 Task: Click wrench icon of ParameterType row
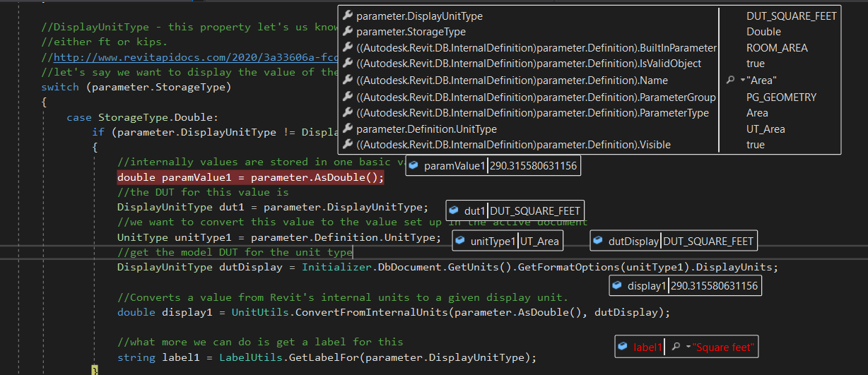tap(348, 112)
